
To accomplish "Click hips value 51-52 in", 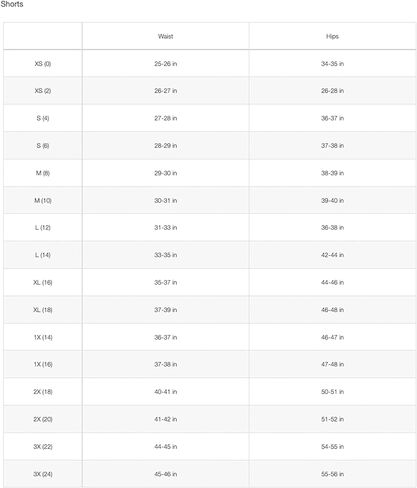I will 332,419.
